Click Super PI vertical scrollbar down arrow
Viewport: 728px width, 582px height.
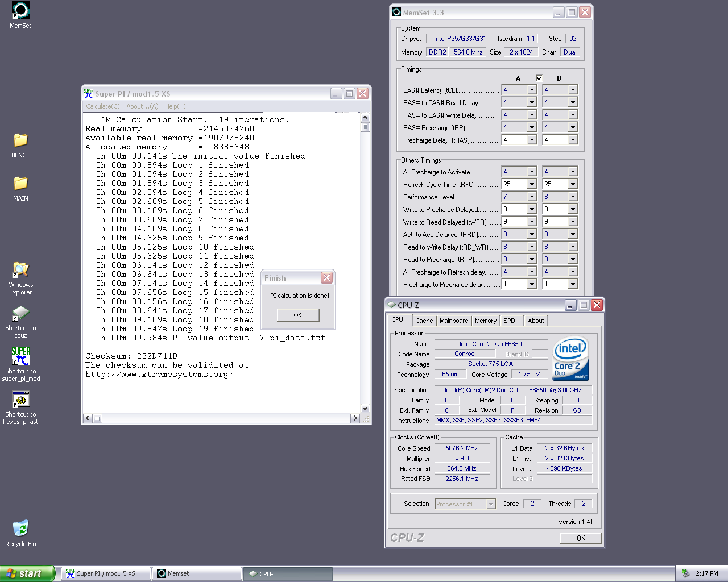point(365,408)
